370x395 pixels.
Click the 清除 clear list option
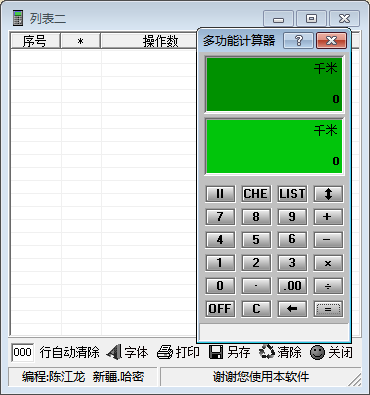280,352
